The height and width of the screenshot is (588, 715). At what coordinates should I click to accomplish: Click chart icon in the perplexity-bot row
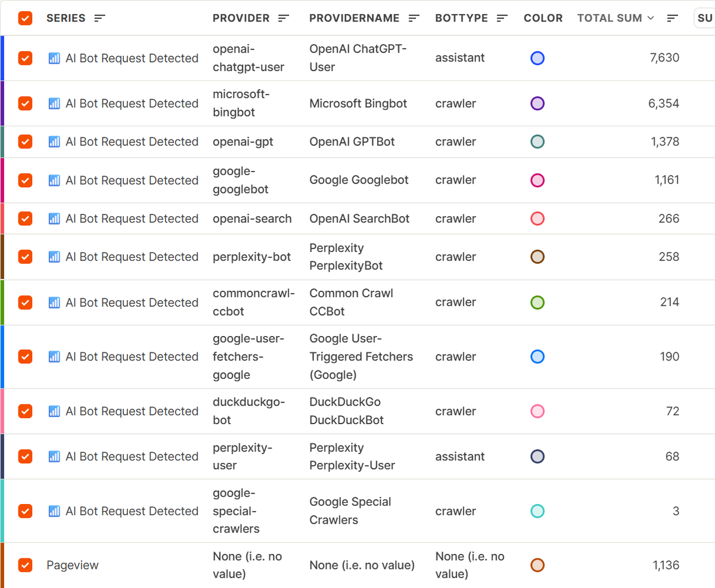54,257
